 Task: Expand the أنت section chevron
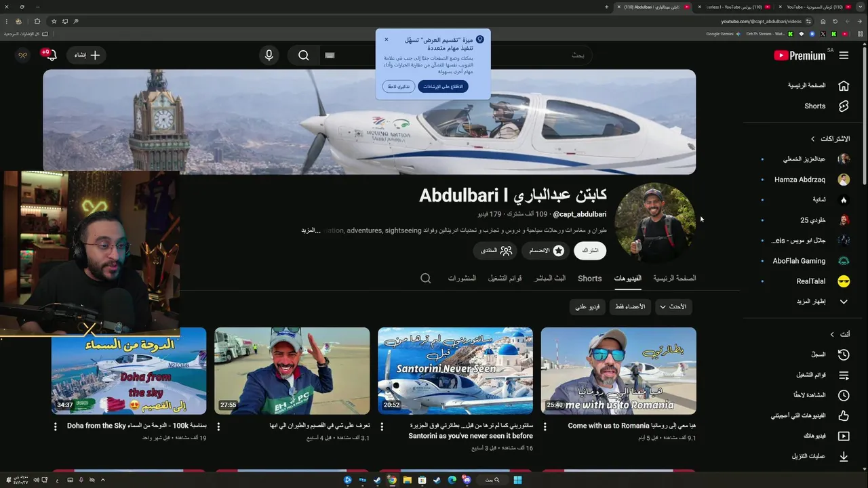point(832,334)
